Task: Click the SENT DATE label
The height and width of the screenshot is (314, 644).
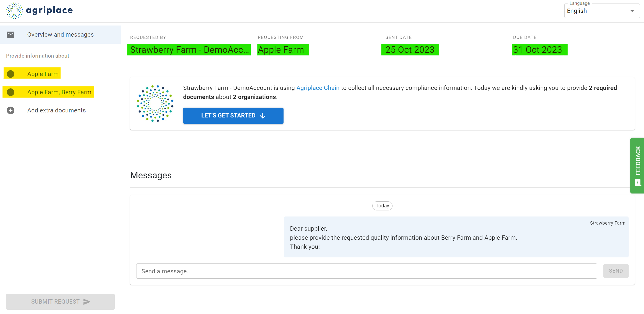Action: pos(399,37)
